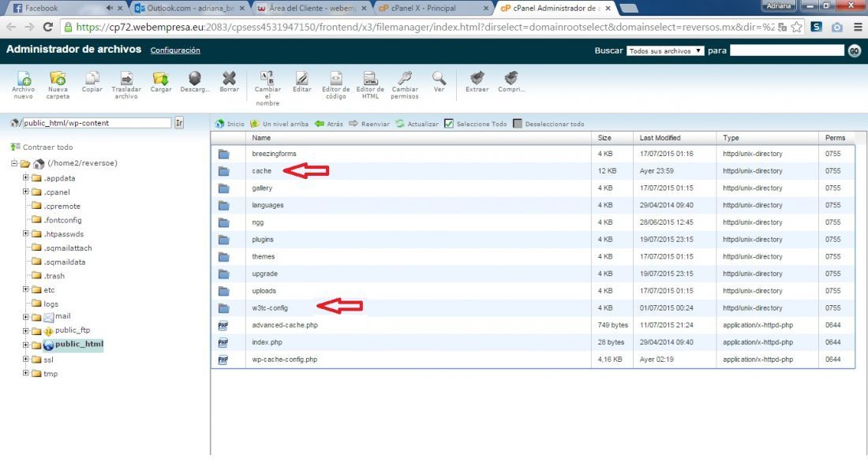The height and width of the screenshot is (462, 868).
Task: Sort by the Perms column header
Action: pos(836,138)
